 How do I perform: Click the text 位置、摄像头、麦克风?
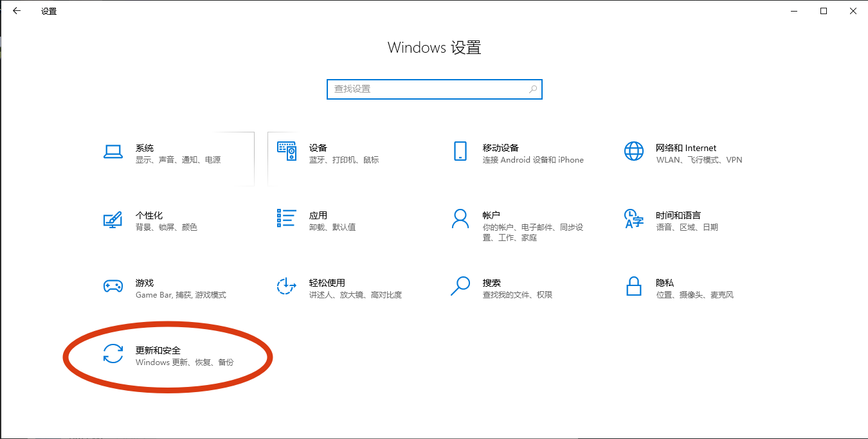pyautogui.click(x=694, y=295)
